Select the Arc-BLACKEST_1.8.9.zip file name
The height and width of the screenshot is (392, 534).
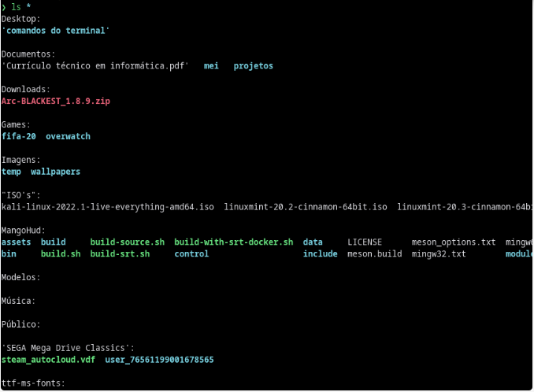pos(56,101)
